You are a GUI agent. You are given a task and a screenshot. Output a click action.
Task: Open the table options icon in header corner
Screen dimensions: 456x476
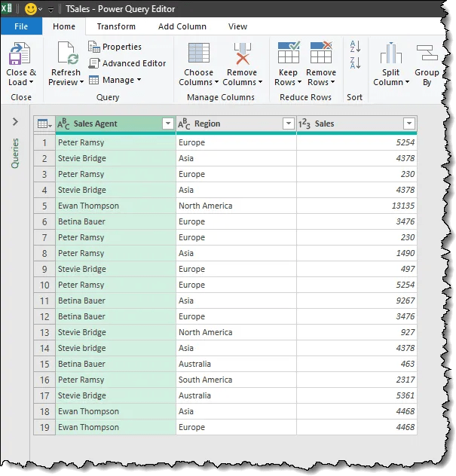point(44,124)
